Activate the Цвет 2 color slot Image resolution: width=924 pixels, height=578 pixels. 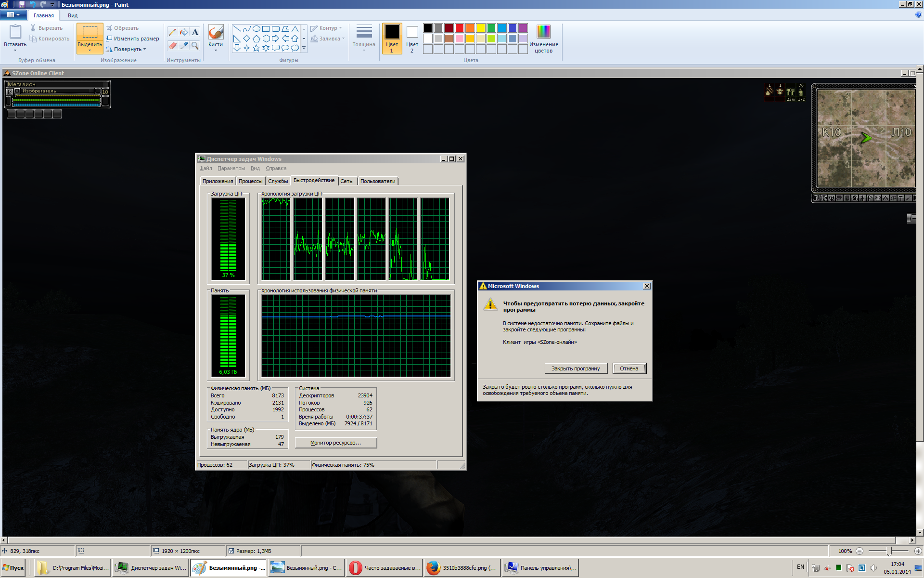tap(412, 39)
